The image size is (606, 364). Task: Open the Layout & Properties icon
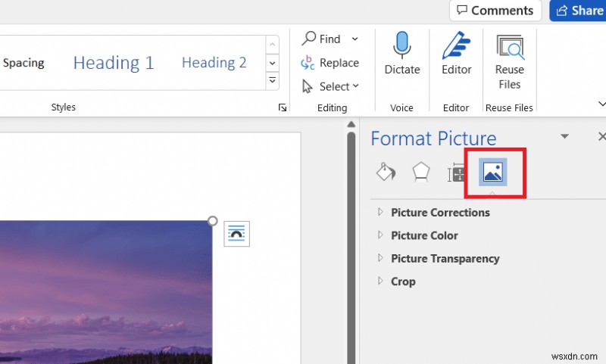[x=457, y=173]
